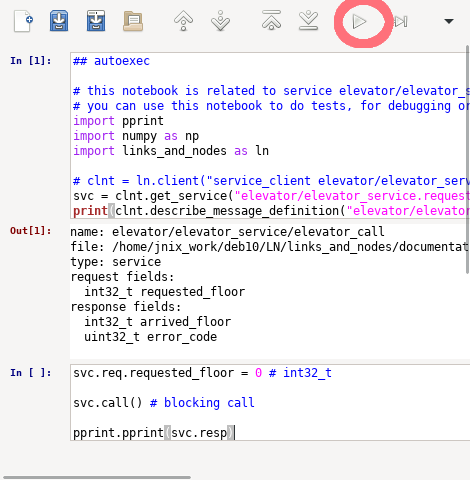Click output line 'request fields:'
This screenshot has height=480, width=470.
pyautogui.click(x=122, y=277)
